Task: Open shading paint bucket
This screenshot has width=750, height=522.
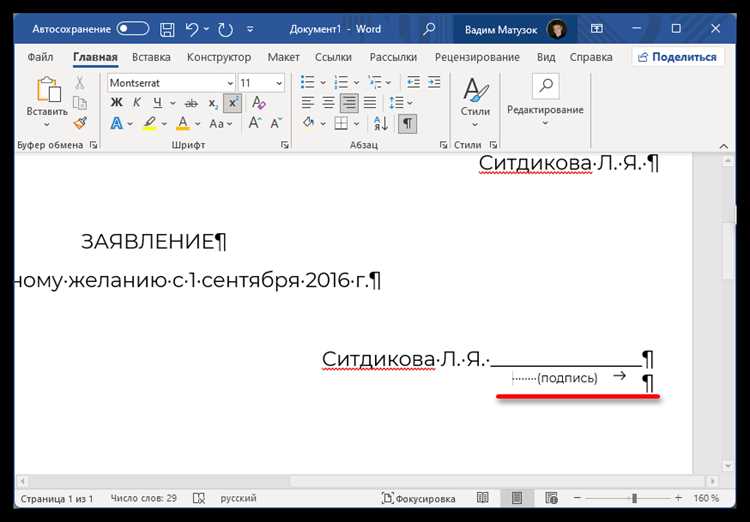Action: pos(309,123)
